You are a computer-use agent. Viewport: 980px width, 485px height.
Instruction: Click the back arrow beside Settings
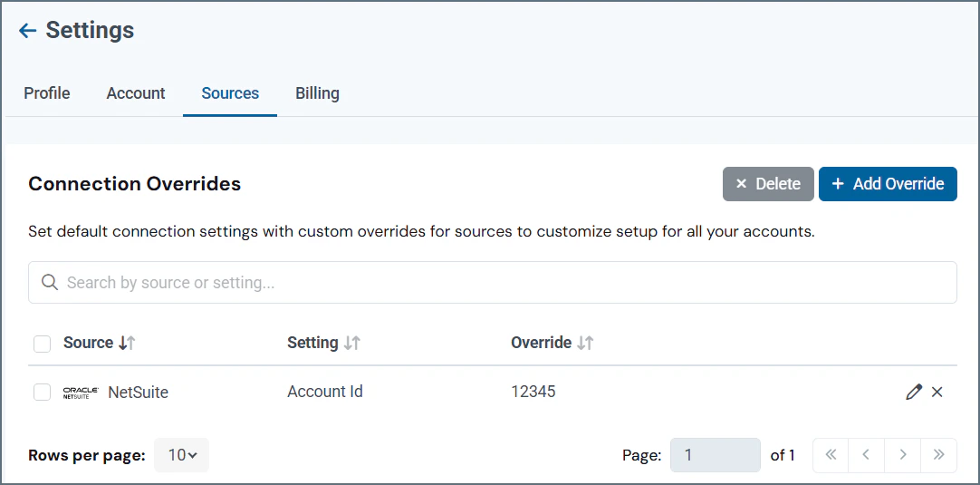pyautogui.click(x=28, y=31)
